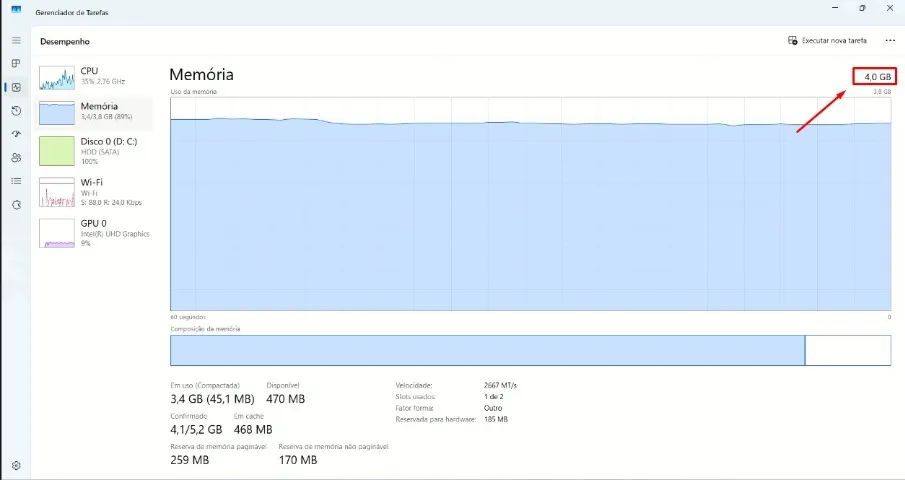Open Task Manager settings gear
The height and width of the screenshot is (480, 905).
[x=16, y=465]
